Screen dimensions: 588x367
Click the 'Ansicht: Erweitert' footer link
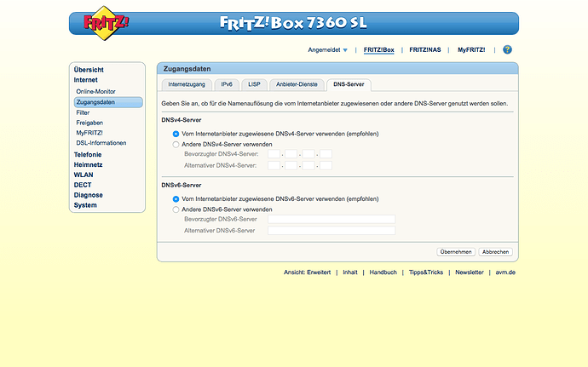[307, 272]
